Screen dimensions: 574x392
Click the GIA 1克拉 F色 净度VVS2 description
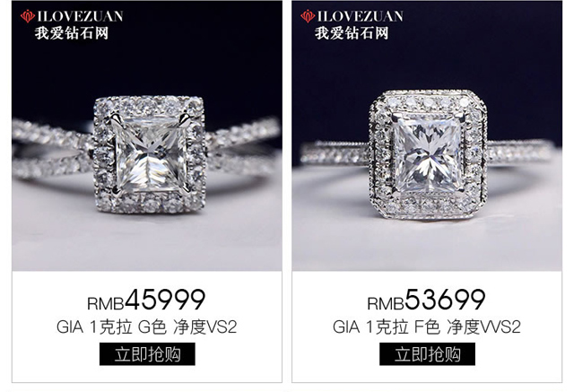click(x=427, y=327)
